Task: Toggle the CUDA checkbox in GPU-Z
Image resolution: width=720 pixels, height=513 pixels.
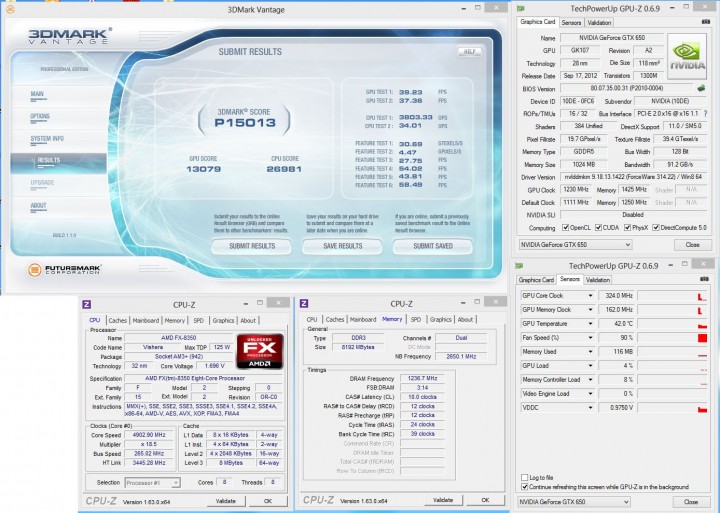Action: [x=598, y=227]
